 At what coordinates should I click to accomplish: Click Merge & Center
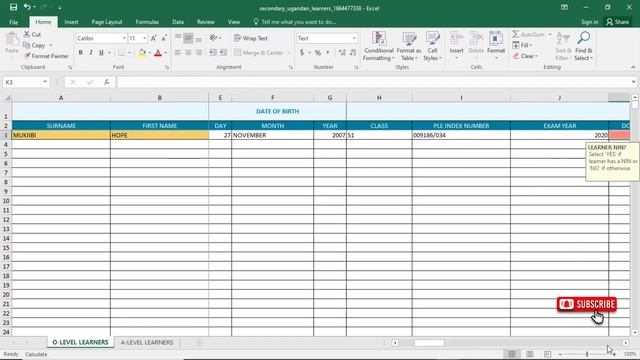click(x=258, y=53)
